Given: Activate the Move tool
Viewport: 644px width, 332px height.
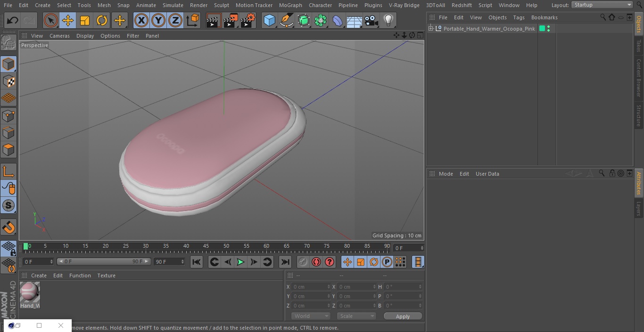Looking at the screenshot, I should 68,20.
